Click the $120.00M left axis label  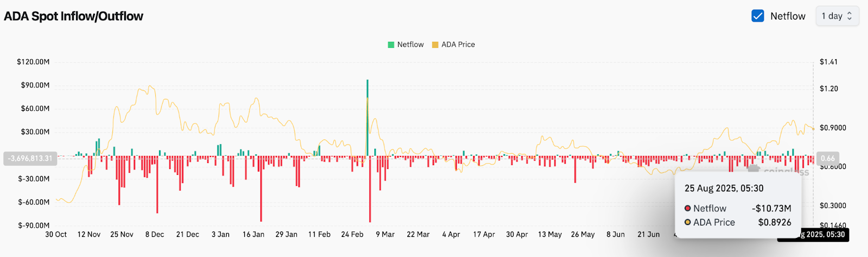(33, 62)
